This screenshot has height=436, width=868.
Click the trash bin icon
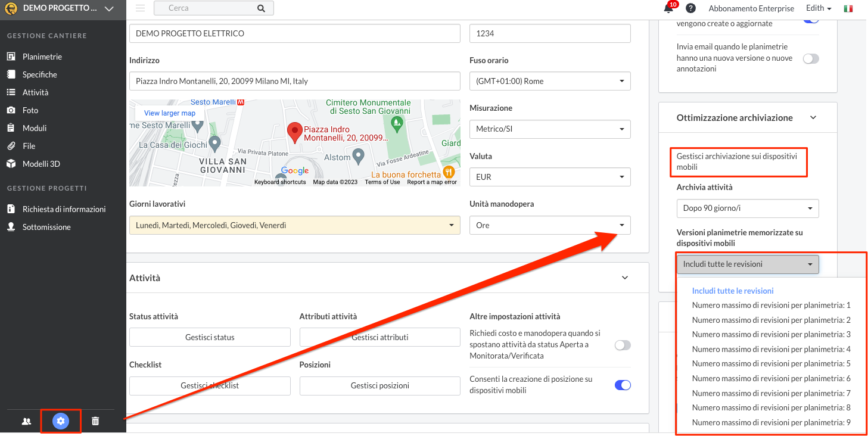pyautogui.click(x=95, y=421)
